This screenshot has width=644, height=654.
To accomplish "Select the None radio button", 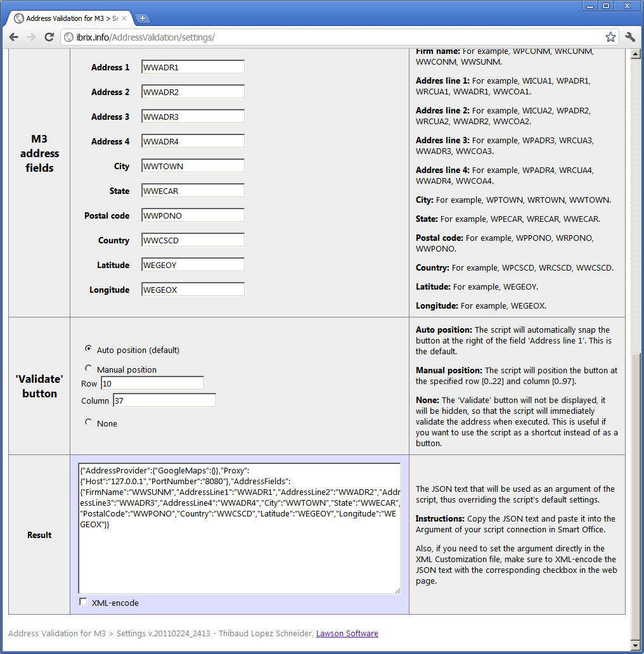I will (88, 422).
